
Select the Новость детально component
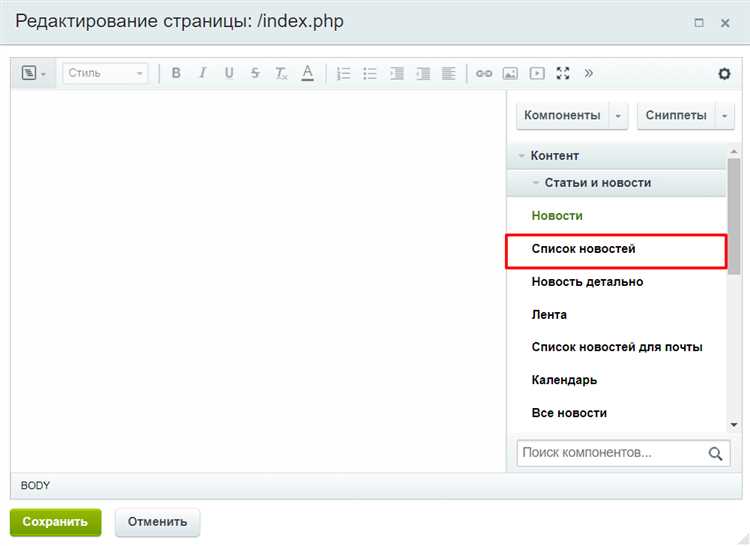587,282
